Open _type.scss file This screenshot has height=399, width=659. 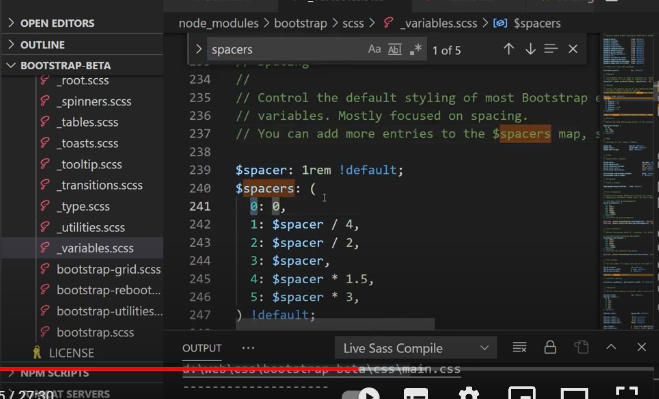[83, 206]
